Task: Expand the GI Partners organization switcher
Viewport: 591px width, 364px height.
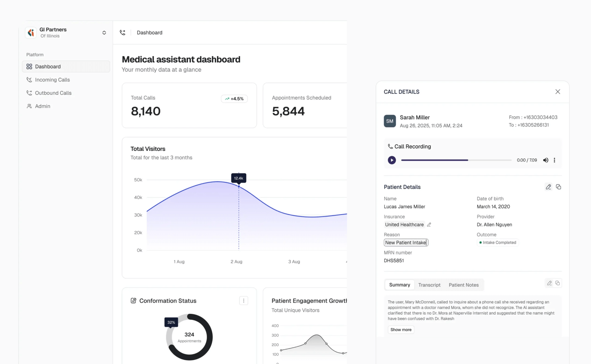Action: click(x=104, y=33)
